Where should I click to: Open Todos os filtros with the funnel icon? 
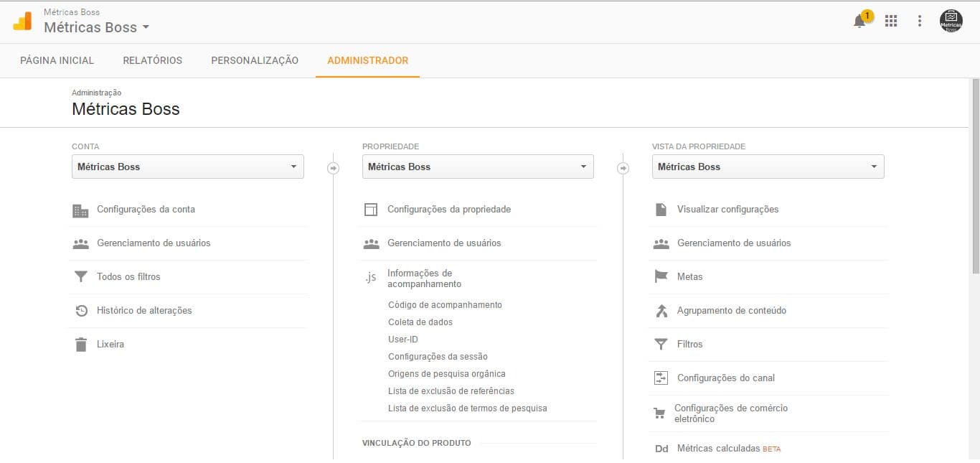pos(128,276)
